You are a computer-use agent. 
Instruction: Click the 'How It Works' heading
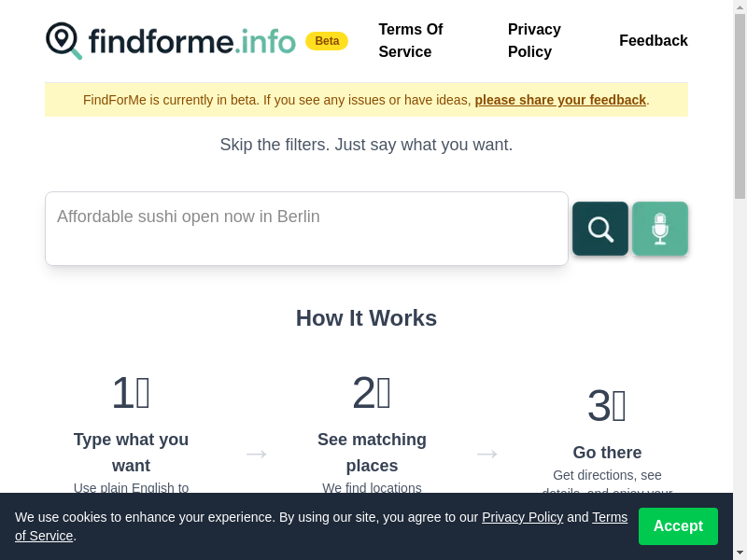(366, 318)
